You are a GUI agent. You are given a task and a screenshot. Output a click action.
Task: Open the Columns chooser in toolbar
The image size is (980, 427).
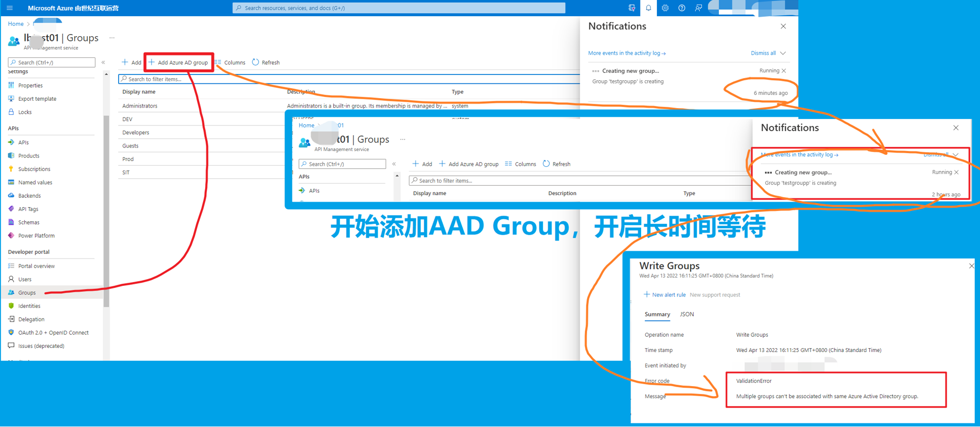tap(230, 62)
